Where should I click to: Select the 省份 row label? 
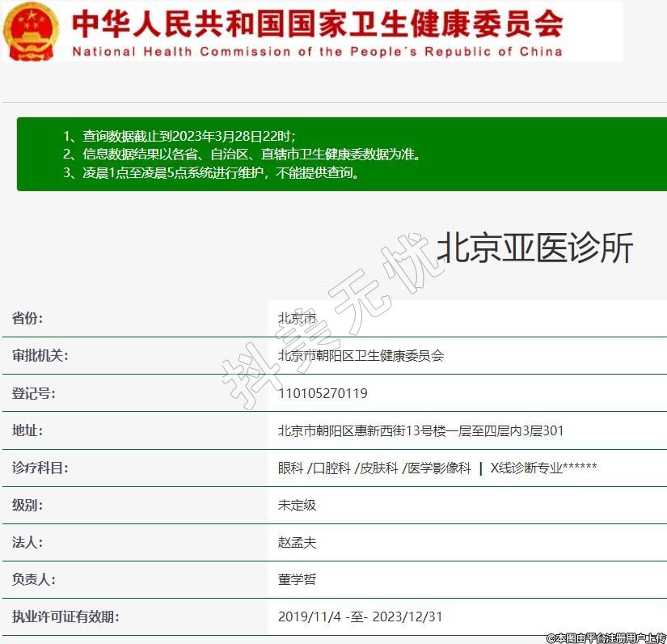coord(27,318)
